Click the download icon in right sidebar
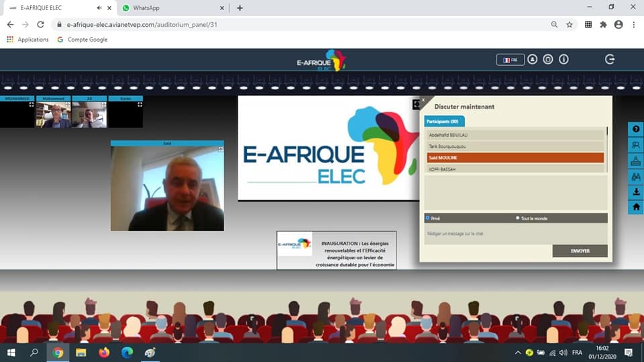This screenshot has height=362, width=644. (636, 191)
